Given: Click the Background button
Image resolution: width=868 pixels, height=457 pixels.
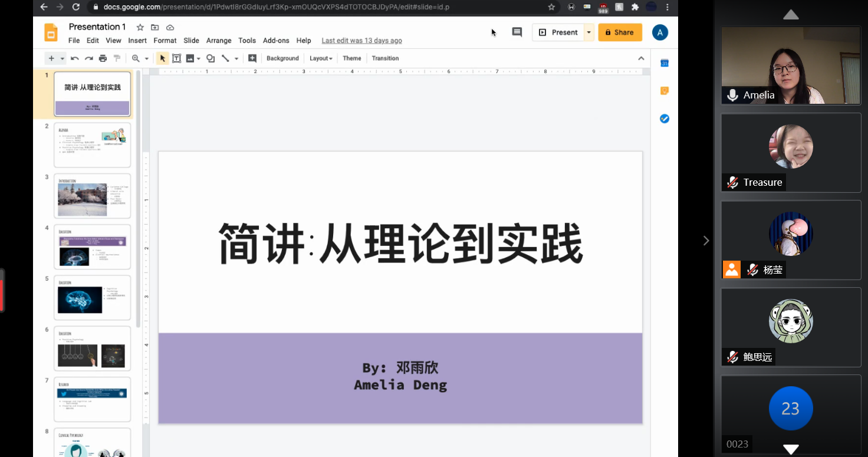Looking at the screenshot, I should [282, 58].
